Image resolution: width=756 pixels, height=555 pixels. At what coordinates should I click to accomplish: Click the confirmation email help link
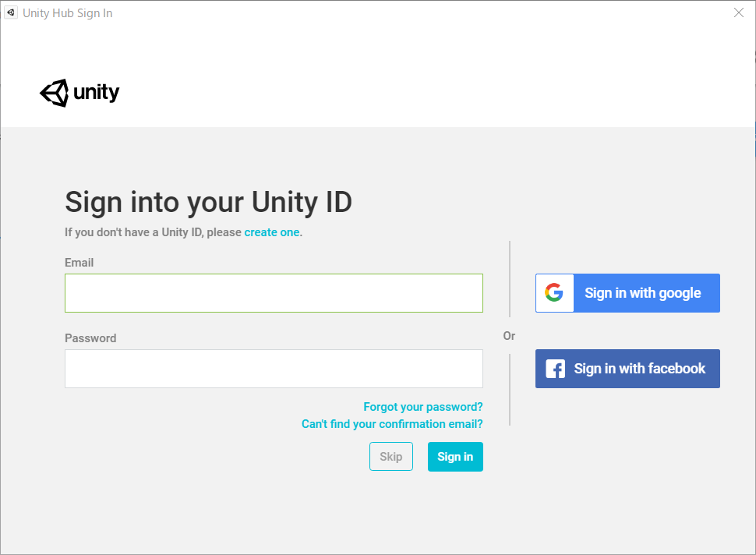tap(392, 423)
